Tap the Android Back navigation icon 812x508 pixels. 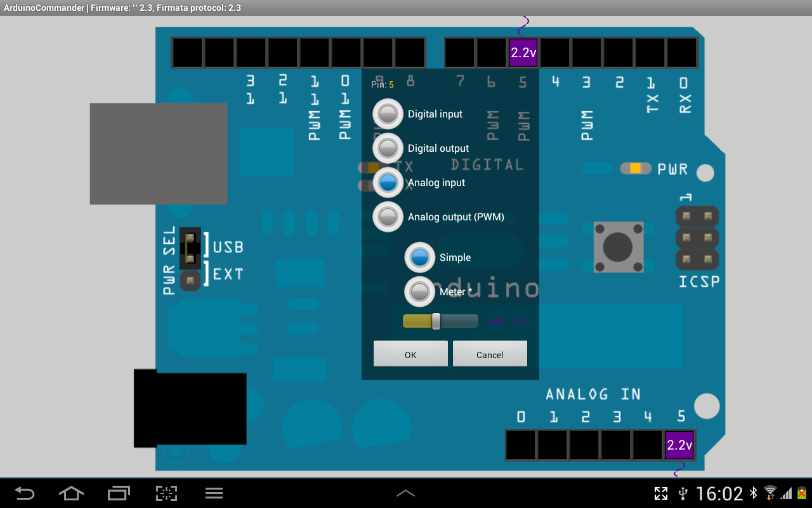coord(25,493)
